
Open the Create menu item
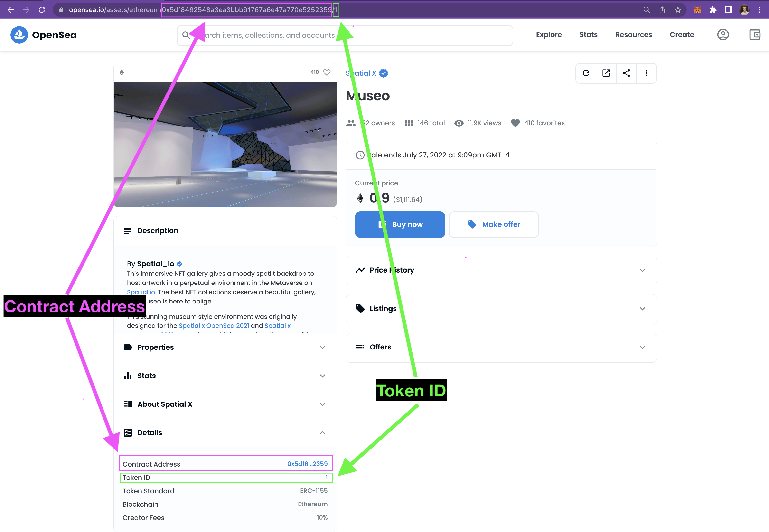[x=682, y=35]
